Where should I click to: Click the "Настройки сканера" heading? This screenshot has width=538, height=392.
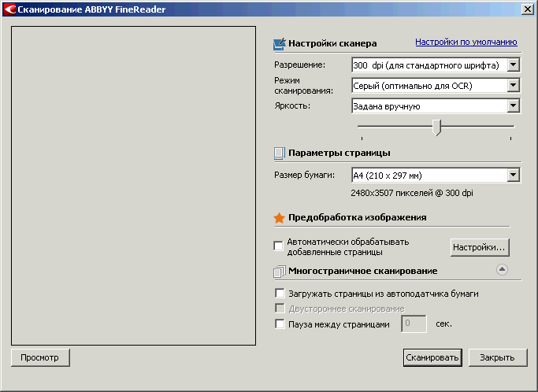[332, 43]
